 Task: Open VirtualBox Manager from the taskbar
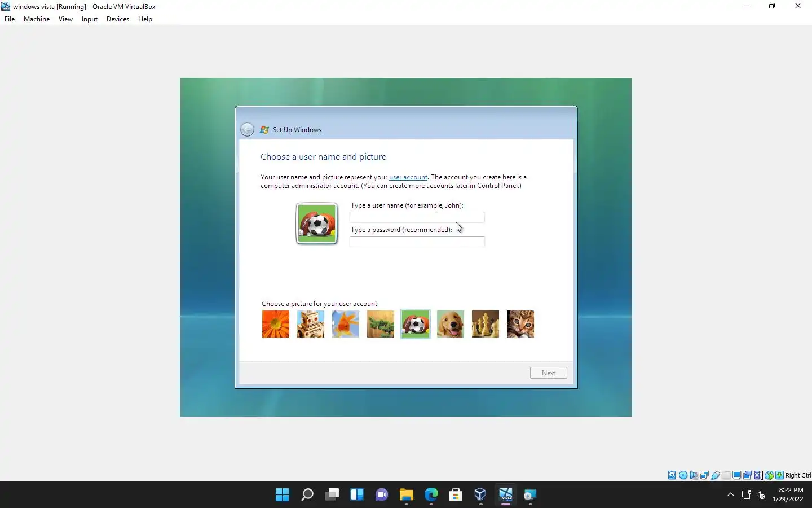pyautogui.click(x=480, y=495)
